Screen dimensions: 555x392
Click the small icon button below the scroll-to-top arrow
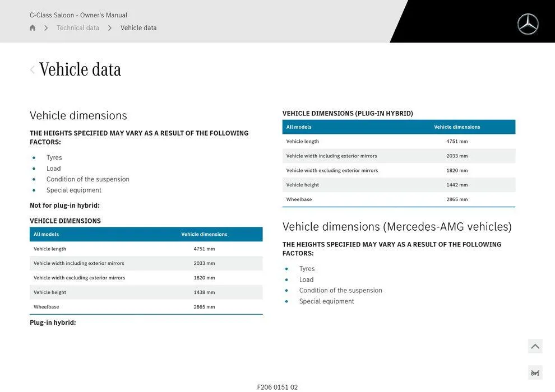click(x=535, y=373)
